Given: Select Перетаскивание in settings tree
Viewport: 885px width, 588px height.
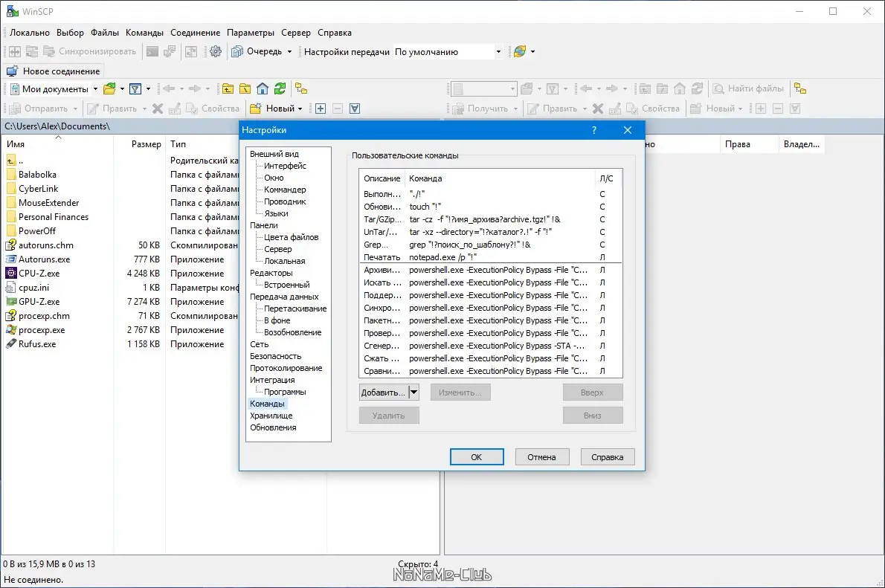Looking at the screenshot, I should click(295, 308).
